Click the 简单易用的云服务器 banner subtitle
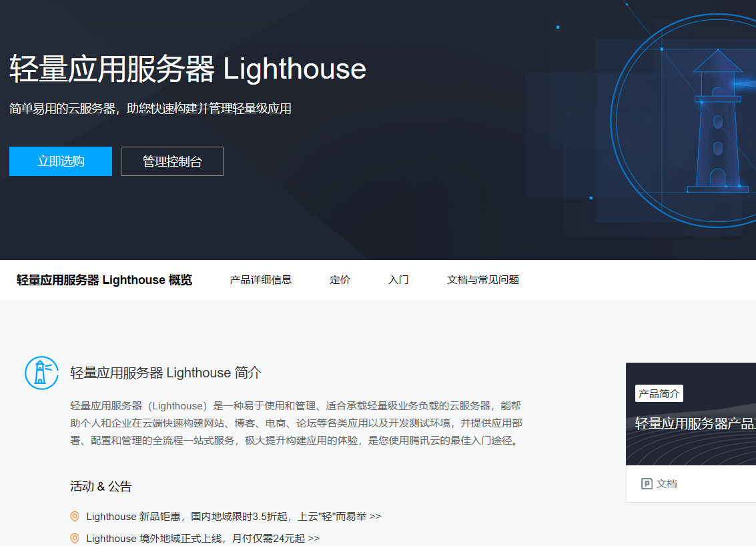This screenshot has height=546, width=756. pyautogui.click(x=150, y=109)
